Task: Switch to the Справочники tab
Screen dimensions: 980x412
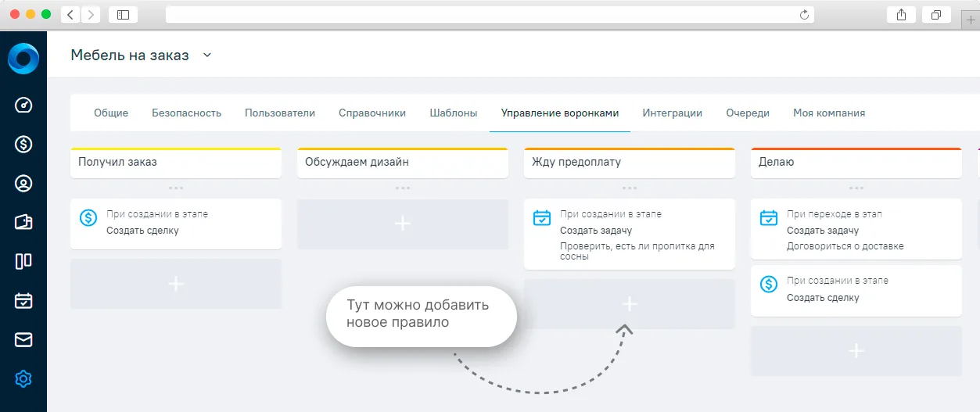Action: point(372,113)
